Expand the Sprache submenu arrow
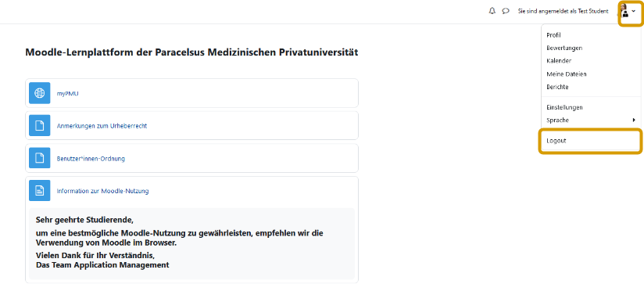Viewport: 644px width, 291px height. click(634, 120)
